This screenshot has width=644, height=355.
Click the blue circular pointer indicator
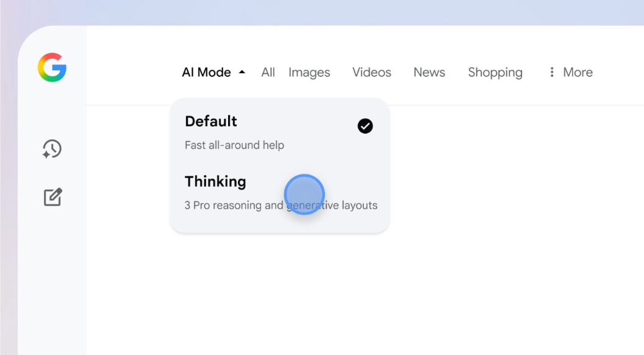pos(304,195)
